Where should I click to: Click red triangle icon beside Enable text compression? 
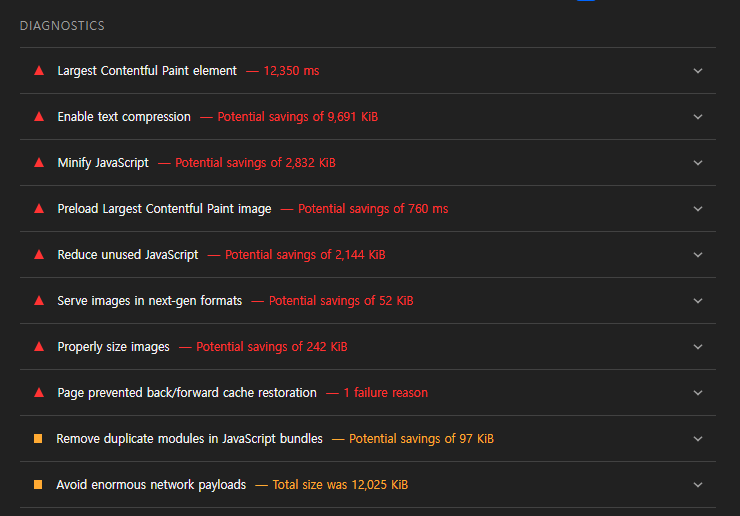click(x=39, y=117)
